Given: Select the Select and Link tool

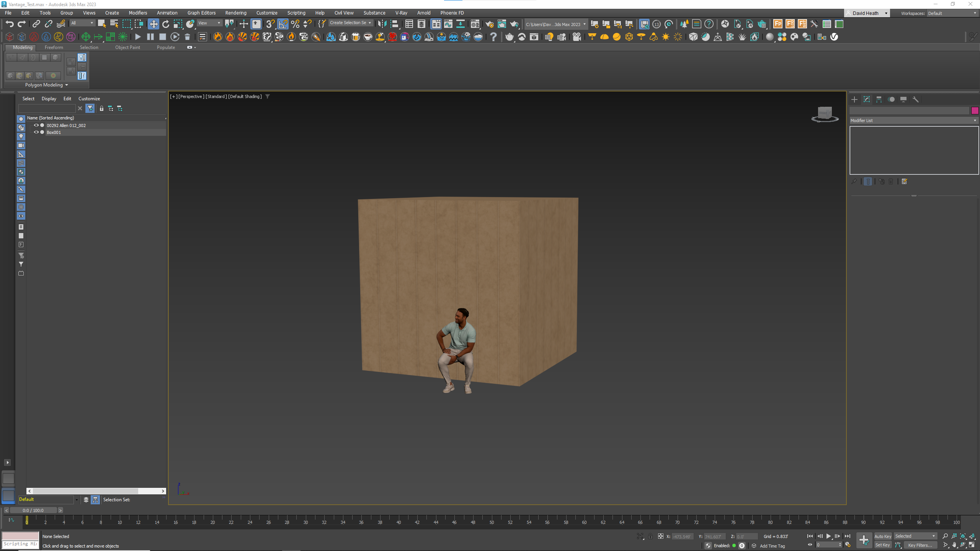Looking at the screenshot, I should tap(36, 24).
